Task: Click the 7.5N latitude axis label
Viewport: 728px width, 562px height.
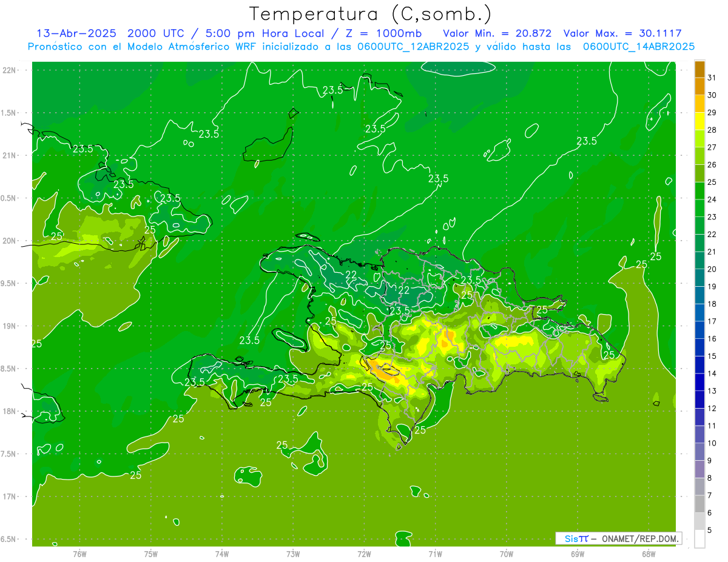Action: point(9,454)
